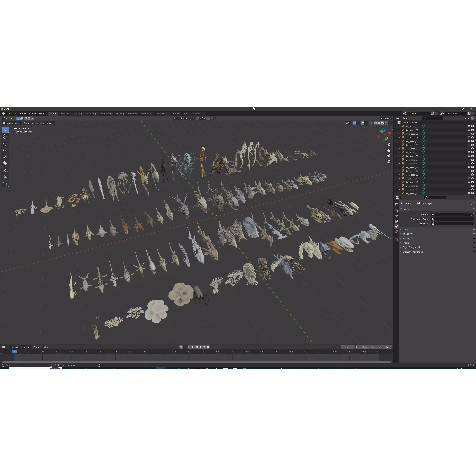
Task: Open the Object Mode dropdown
Action: 12,123
